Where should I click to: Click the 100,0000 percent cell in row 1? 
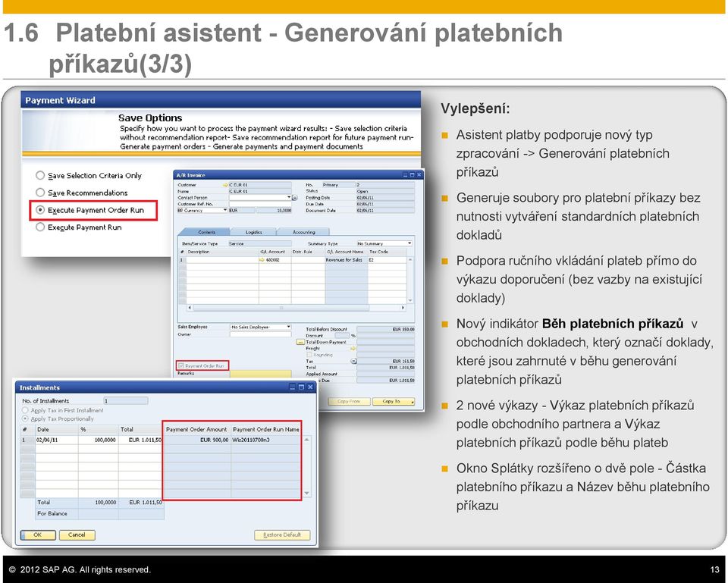[x=99, y=440]
